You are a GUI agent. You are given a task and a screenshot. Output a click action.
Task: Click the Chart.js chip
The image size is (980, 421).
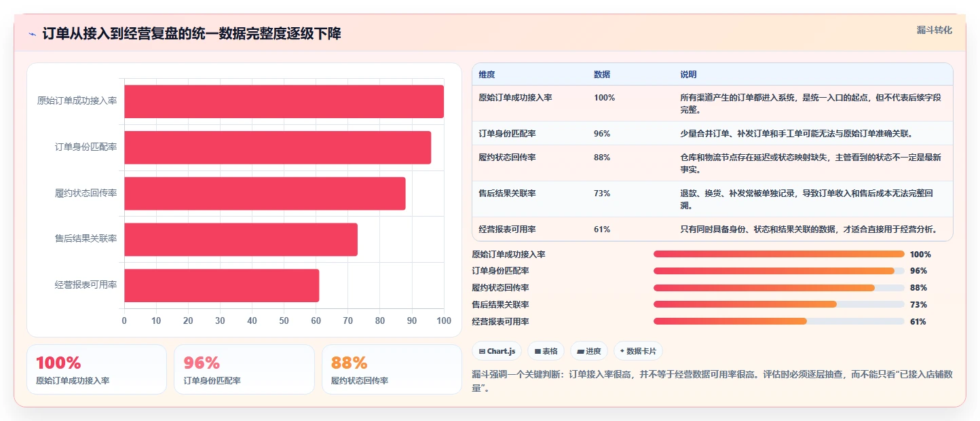[x=497, y=351]
